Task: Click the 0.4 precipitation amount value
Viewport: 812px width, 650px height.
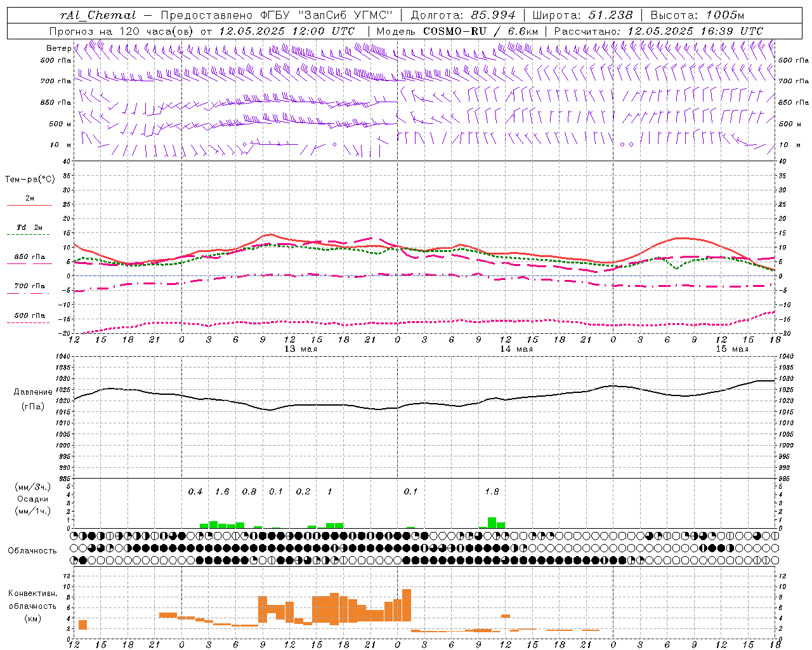Action: (x=195, y=492)
